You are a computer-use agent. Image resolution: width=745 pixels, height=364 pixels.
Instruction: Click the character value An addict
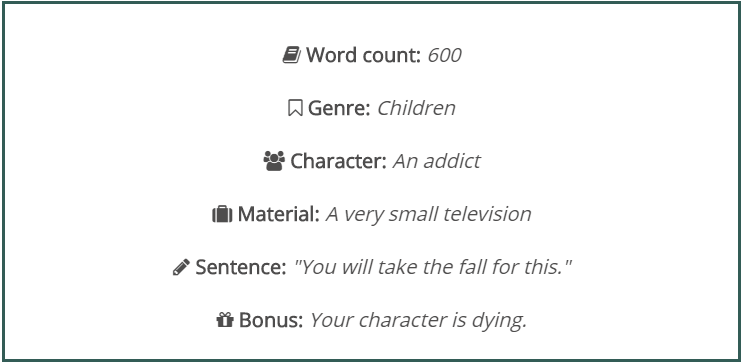pyautogui.click(x=437, y=162)
